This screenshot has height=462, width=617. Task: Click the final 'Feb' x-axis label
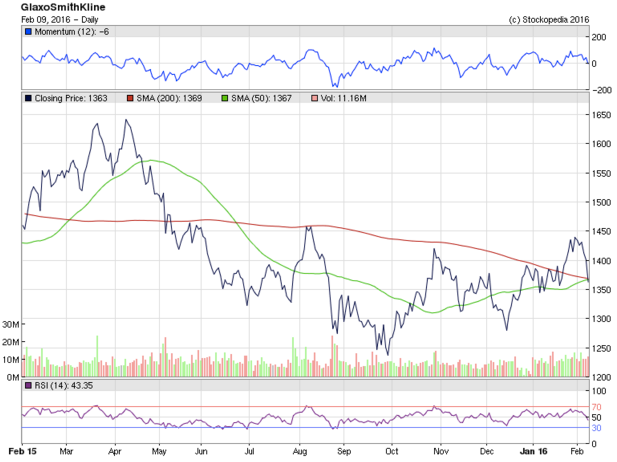(x=577, y=451)
